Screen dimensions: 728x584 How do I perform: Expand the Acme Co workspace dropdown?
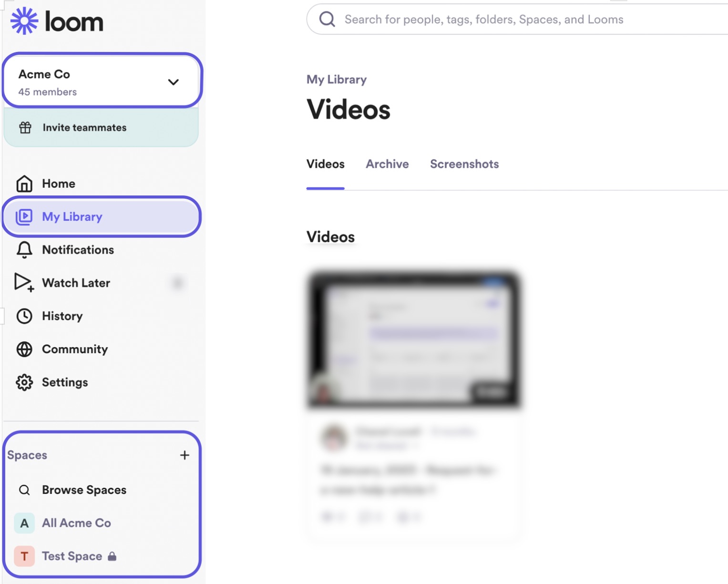pos(173,82)
